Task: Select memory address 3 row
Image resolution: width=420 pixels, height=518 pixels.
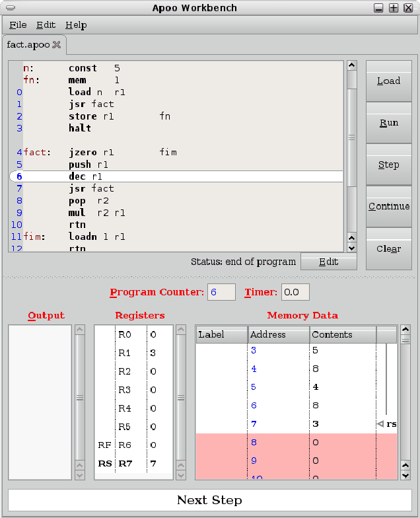Action: pyautogui.click(x=297, y=350)
